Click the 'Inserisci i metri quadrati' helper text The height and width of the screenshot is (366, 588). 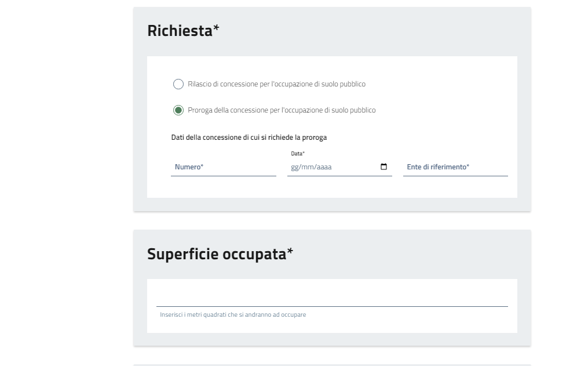[x=233, y=315]
